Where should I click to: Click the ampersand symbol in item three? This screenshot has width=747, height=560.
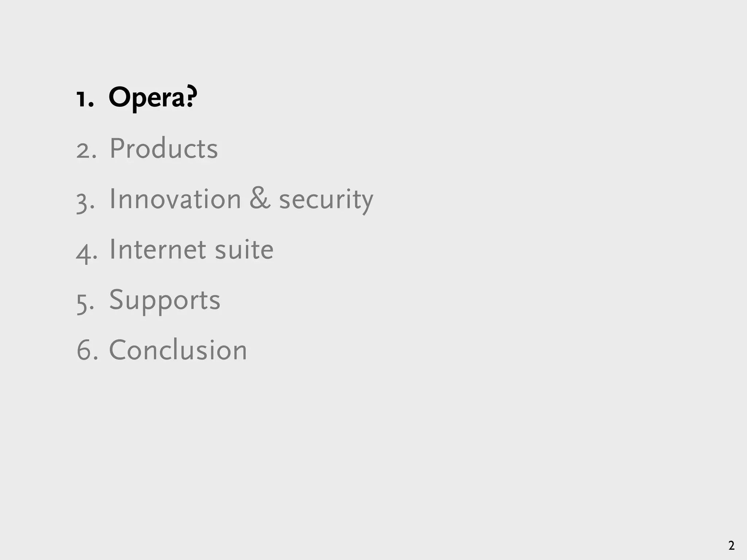[x=260, y=199]
